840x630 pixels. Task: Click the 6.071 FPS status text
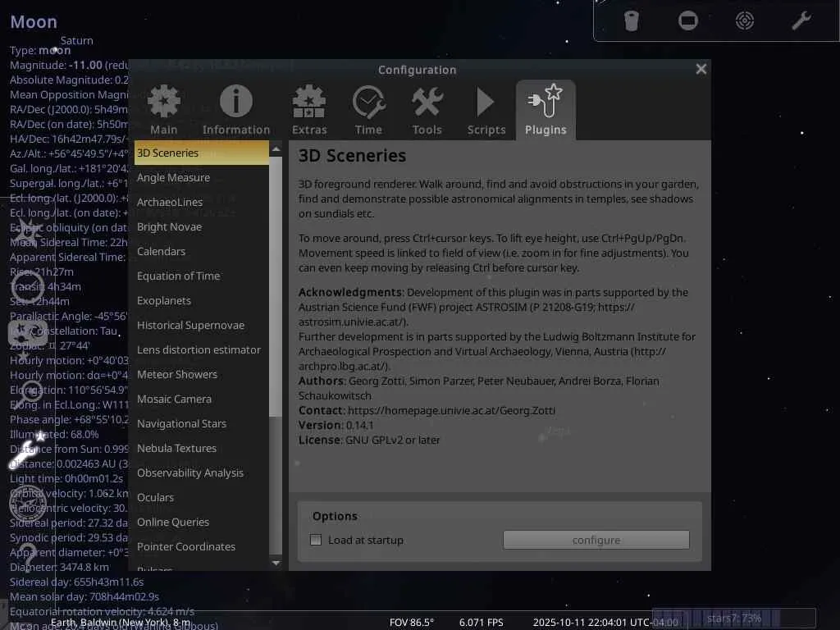(x=481, y=623)
